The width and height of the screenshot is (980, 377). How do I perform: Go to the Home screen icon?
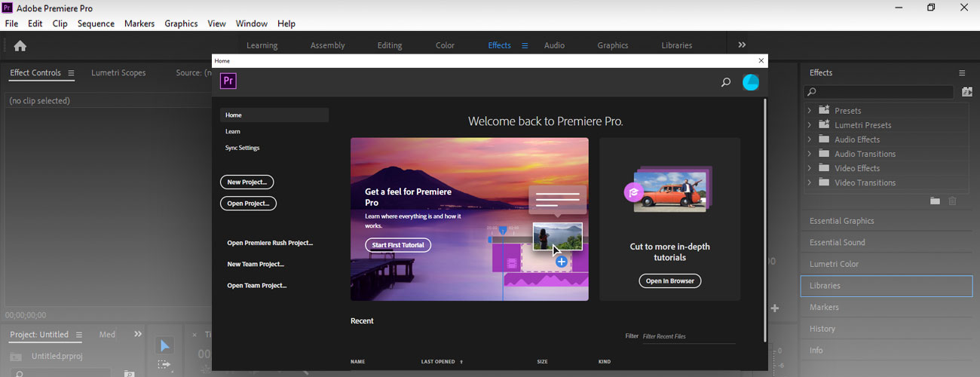point(20,46)
